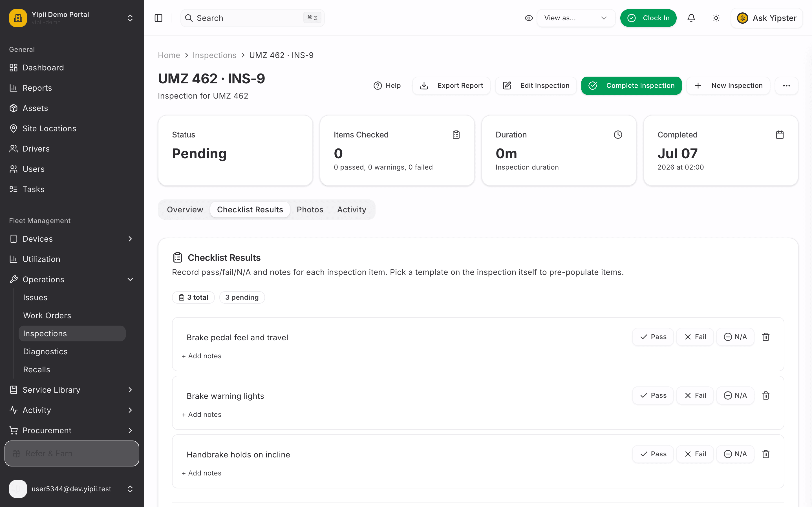This screenshot has height=507, width=812.
Task: Delete the Handbrake holds on incline item
Action: 766,454
